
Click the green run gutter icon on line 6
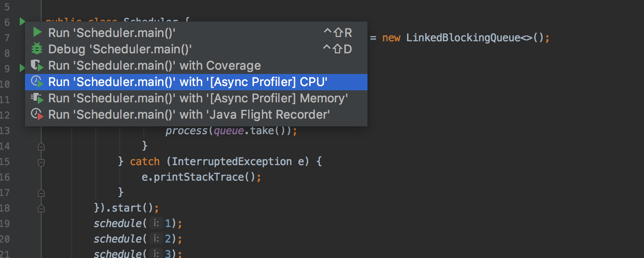[21, 21]
